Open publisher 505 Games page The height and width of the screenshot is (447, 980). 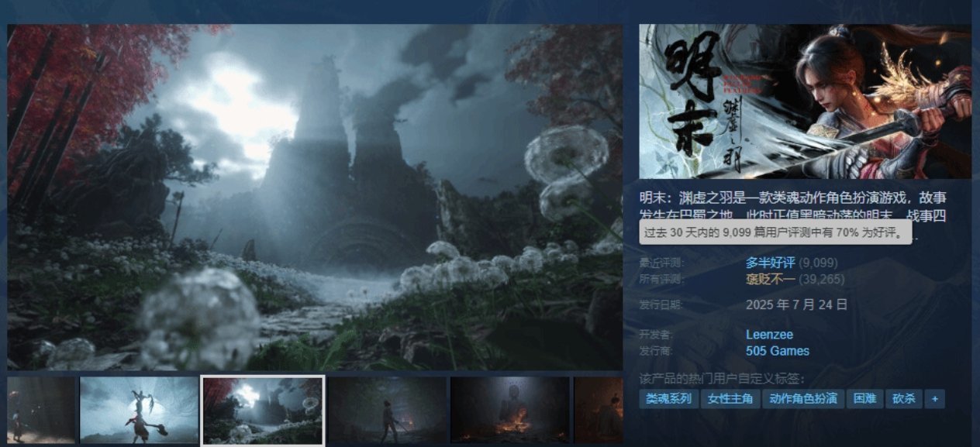778,351
